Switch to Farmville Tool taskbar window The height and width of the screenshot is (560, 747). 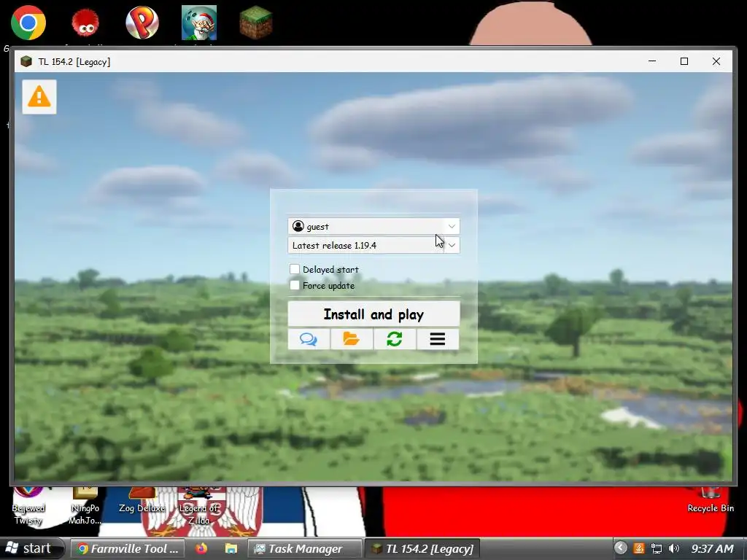pos(128,548)
